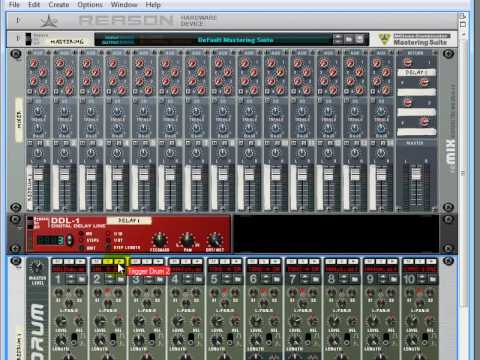Step through samples on Redrum channel 8
The image size is (480, 360).
(344, 279)
